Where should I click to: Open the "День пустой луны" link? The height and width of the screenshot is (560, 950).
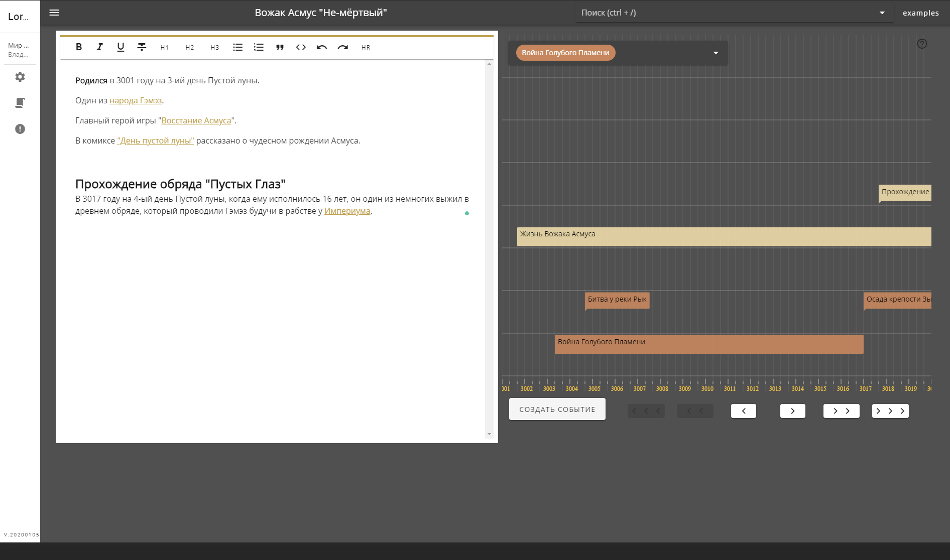click(x=156, y=141)
